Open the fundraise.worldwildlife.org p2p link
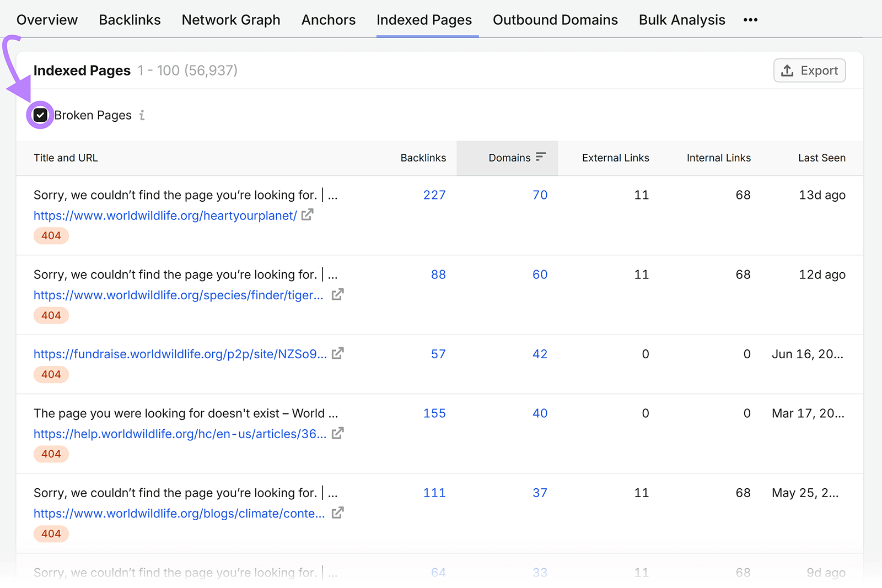The height and width of the screenshot is (588, 882). point(180,354)
